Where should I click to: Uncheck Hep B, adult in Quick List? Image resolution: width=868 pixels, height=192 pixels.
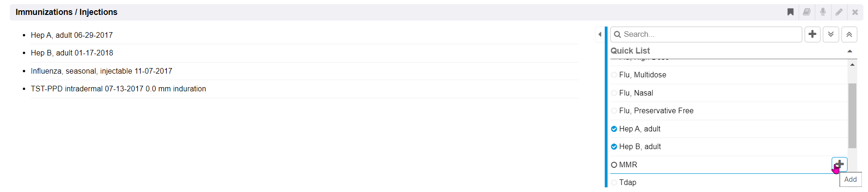pyautogui.click(x=614, y=147)
